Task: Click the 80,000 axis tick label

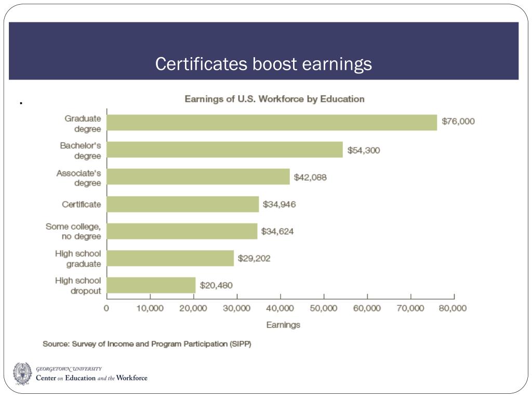Action: click(453, 308)
